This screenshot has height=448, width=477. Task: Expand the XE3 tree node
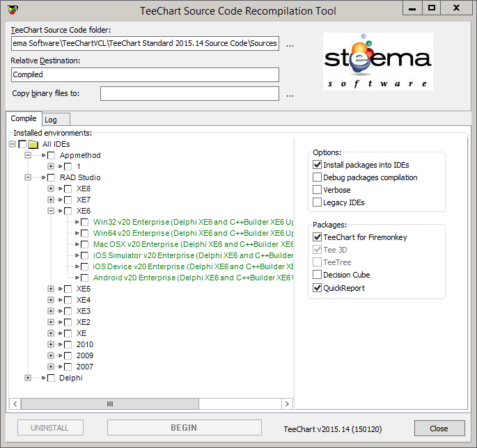click(x=51, y=311)
